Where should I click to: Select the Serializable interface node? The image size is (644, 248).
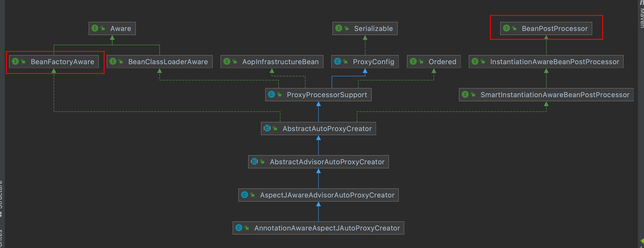coord(365,28)
